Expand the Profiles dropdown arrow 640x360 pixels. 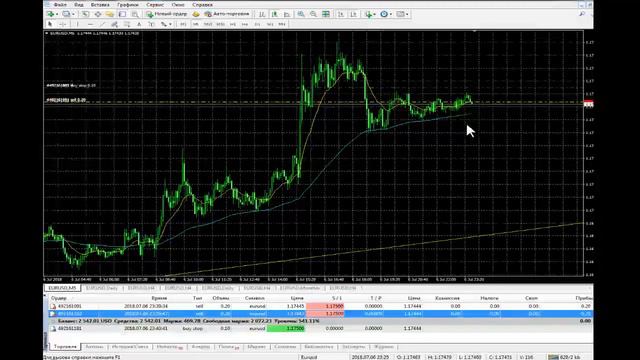click(73, 14)
